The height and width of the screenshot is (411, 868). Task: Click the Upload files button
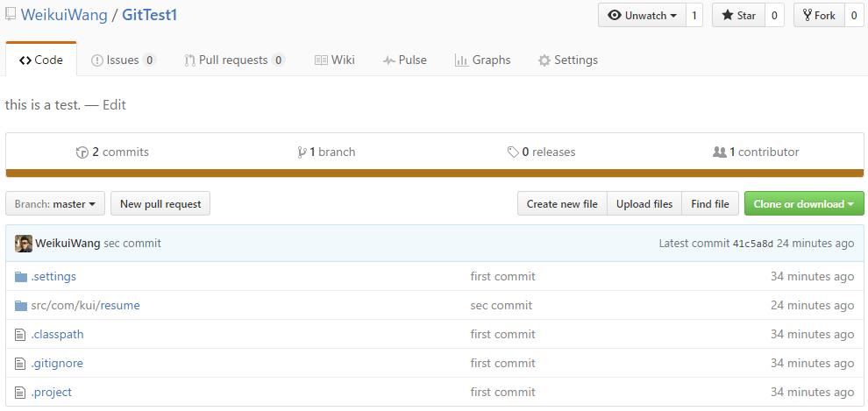coord(644,204)
